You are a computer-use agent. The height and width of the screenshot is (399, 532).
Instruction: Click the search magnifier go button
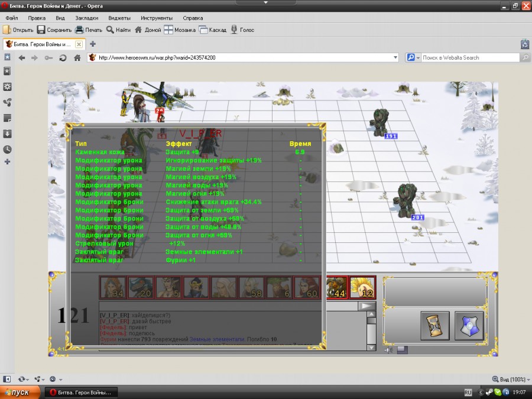click(x=524, y=58)
